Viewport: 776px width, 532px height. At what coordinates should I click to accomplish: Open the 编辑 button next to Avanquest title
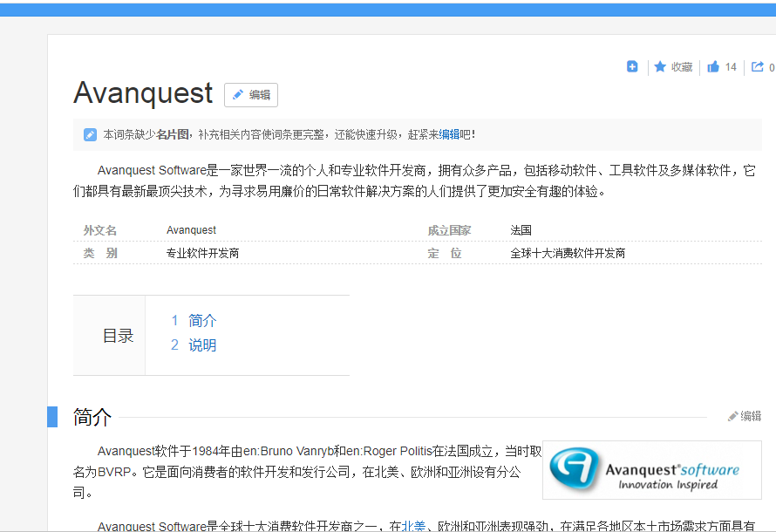(x=251, y=95)
